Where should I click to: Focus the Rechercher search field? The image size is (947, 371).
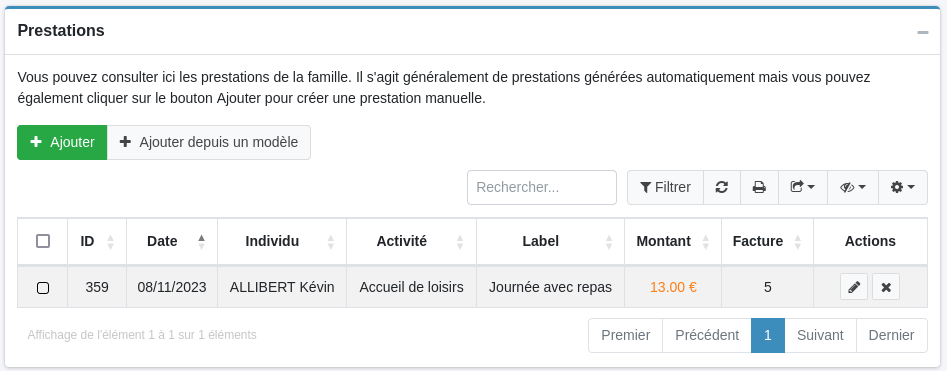click(542, 187)
